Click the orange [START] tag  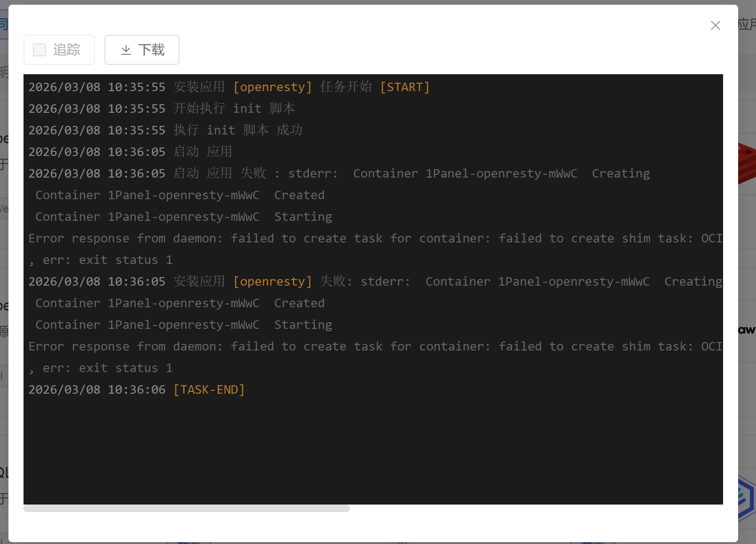point(404,87)
